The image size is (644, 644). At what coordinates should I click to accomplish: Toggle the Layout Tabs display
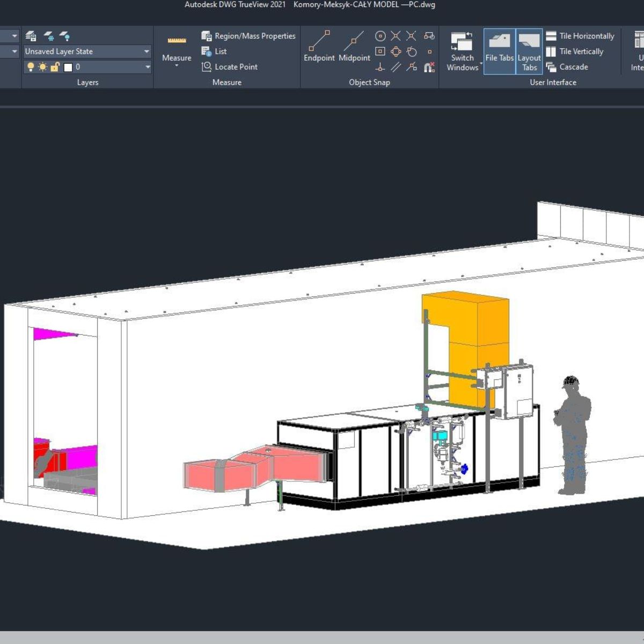pyautogui.click(x=529, y=51)
